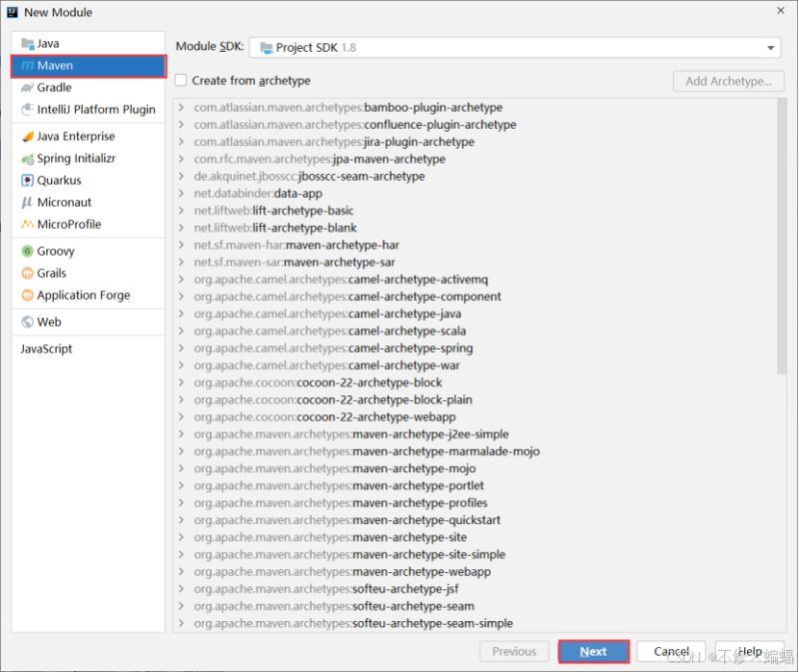Expand the jira-plugin-archetype tree item
This screenshot has width=799, height=672.
pos(181,141)
